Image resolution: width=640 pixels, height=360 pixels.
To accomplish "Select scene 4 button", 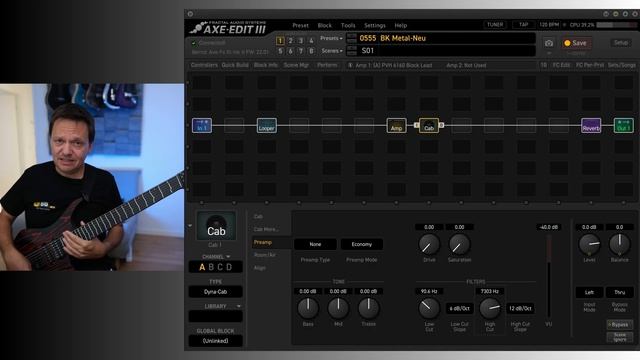I will point(311,41).
